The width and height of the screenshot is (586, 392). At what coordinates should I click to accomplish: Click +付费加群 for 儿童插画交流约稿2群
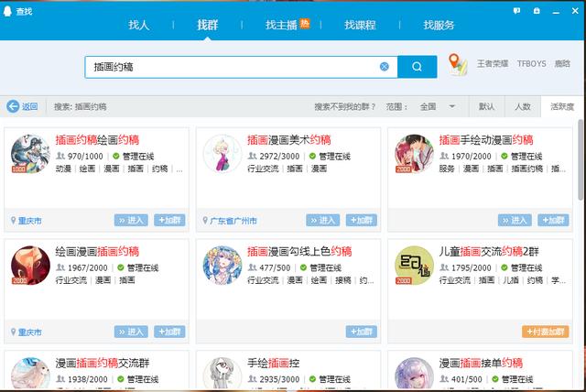546,332
